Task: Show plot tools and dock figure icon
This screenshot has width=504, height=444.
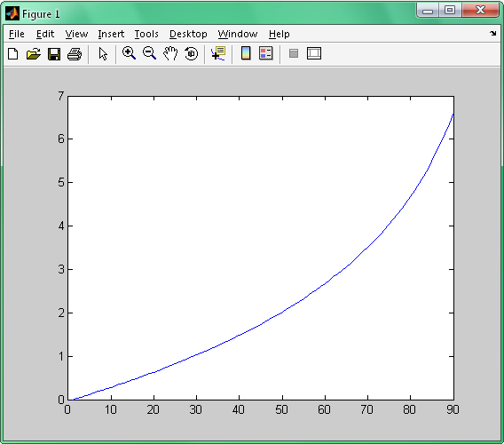Action: tap(314, 53)
